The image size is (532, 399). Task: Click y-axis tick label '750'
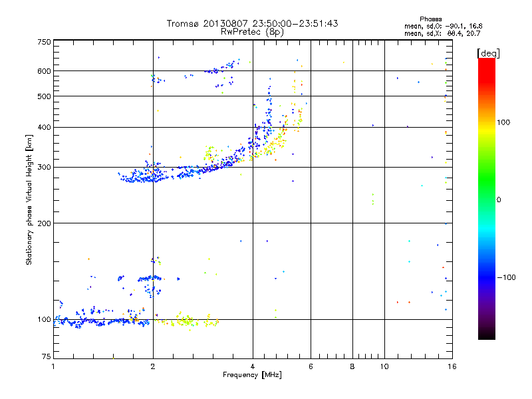[x=44, y=42]
